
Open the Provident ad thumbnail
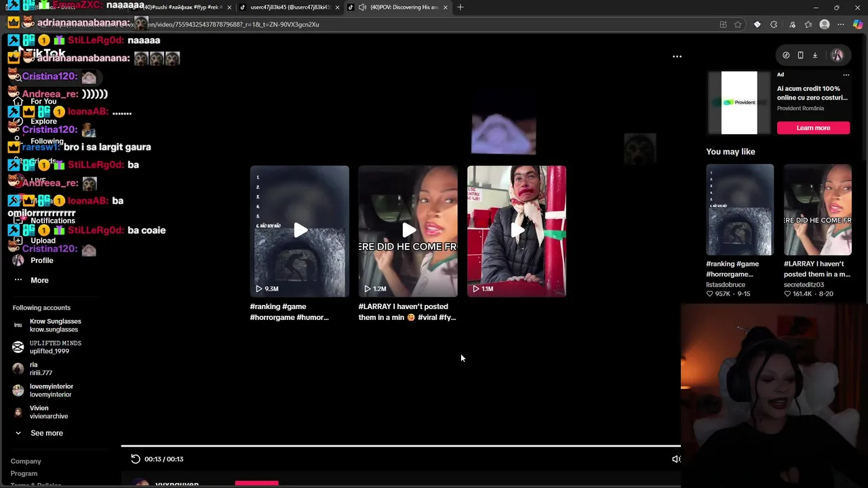[x=739, y=102]
